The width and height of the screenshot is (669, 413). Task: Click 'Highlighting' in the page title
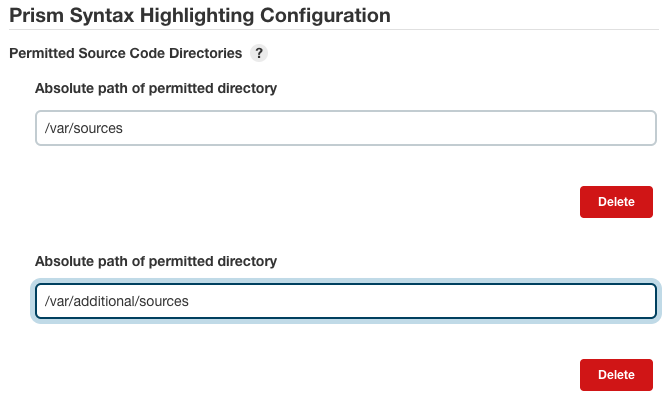pos(197,16)
